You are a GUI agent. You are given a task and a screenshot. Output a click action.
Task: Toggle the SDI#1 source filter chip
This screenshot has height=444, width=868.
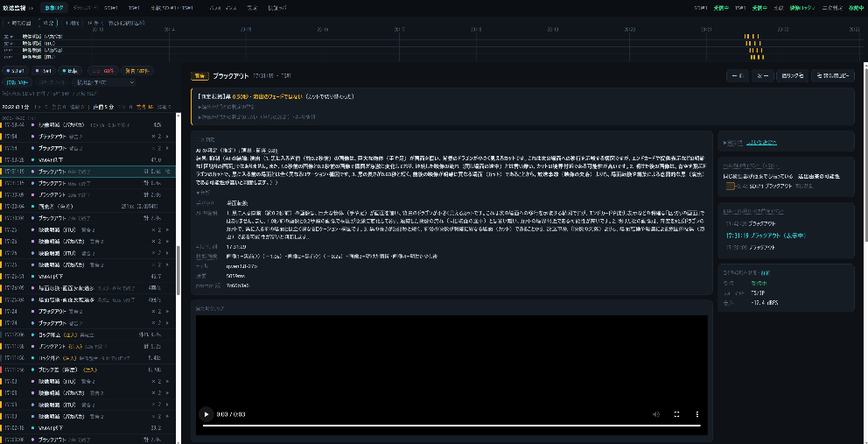click(15, 70)
